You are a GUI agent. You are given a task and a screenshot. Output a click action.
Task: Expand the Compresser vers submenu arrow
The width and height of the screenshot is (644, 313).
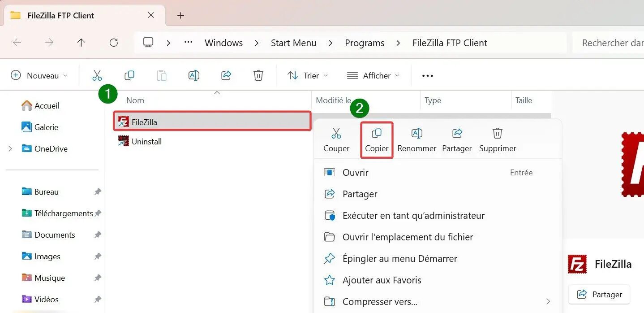click(548, 302)
